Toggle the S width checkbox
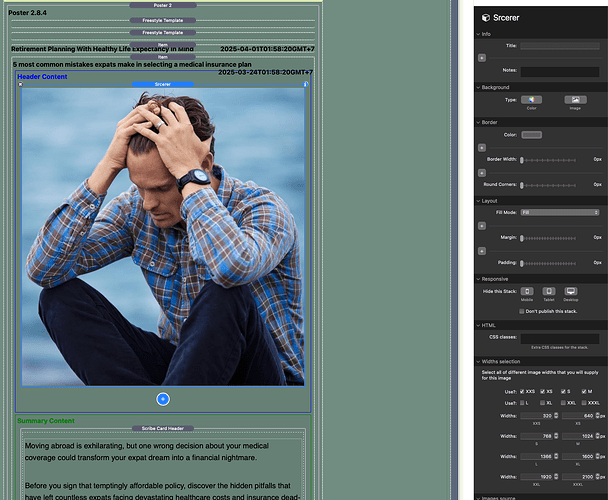 pos(563,391)
